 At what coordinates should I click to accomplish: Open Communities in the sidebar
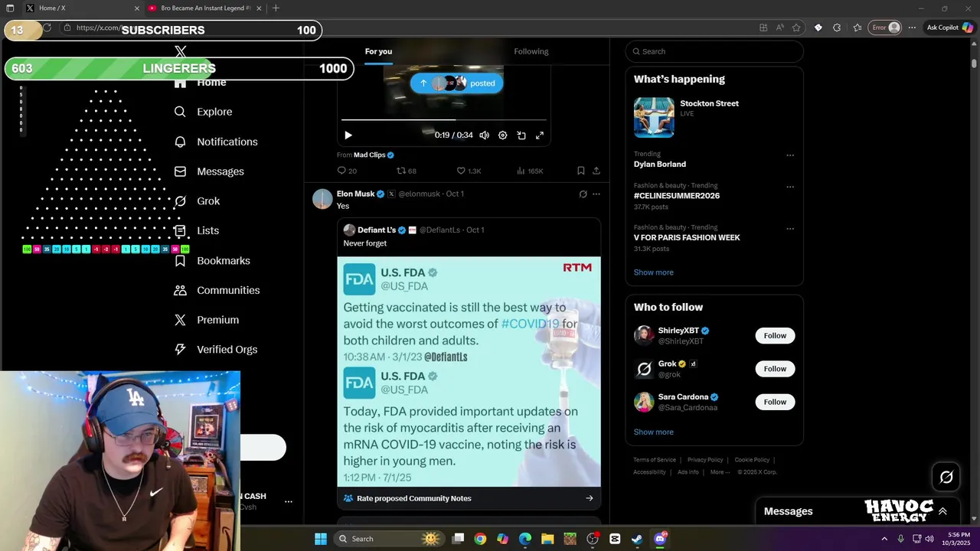[217, 290]
